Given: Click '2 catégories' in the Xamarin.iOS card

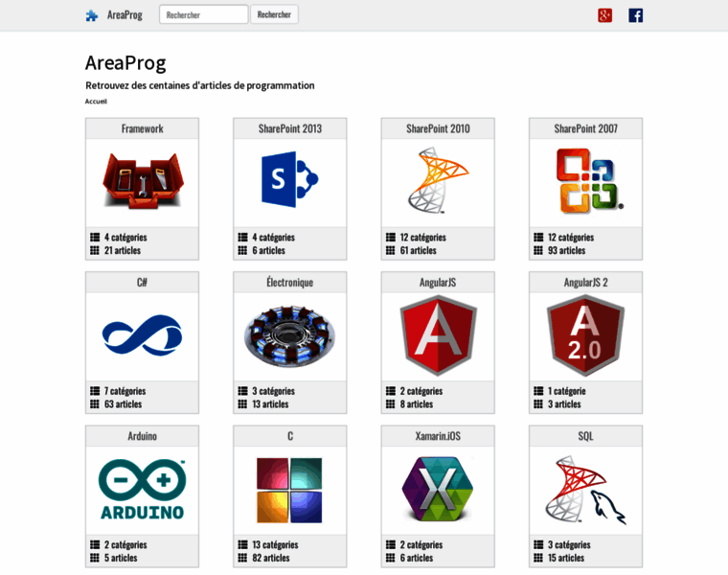Looking at the screenshot, I should [421, 544].
